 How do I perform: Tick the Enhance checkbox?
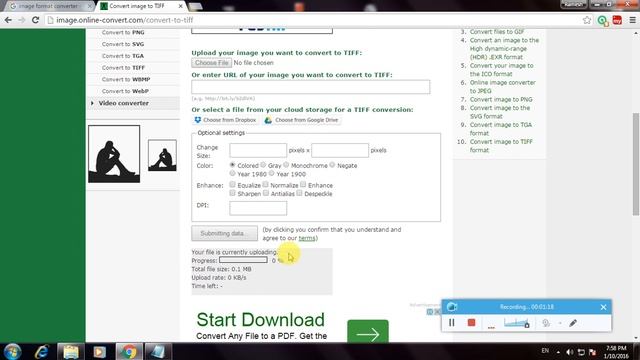tap(303, 184)
